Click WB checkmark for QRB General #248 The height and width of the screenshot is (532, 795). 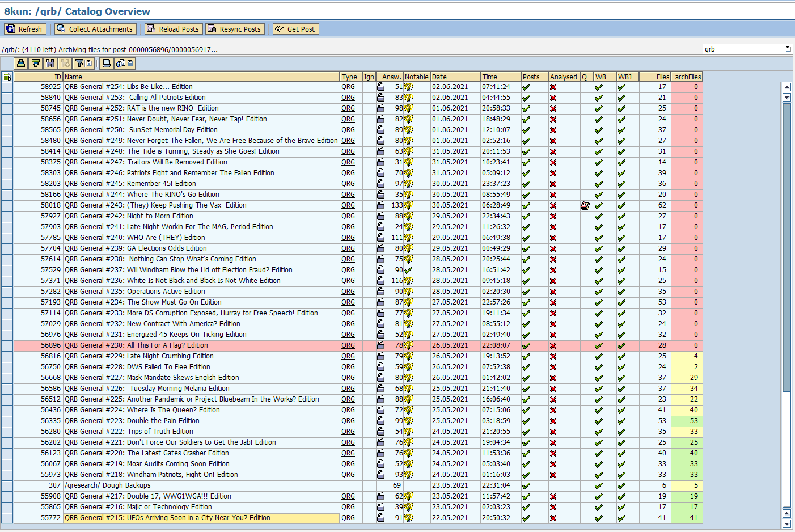pos(599,151)
